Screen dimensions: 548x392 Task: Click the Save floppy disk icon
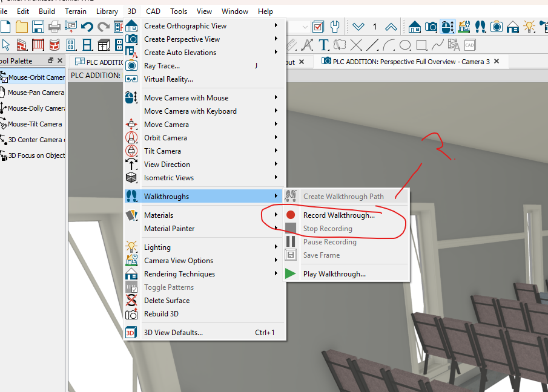pyautogui.click(x=38, y=27)
